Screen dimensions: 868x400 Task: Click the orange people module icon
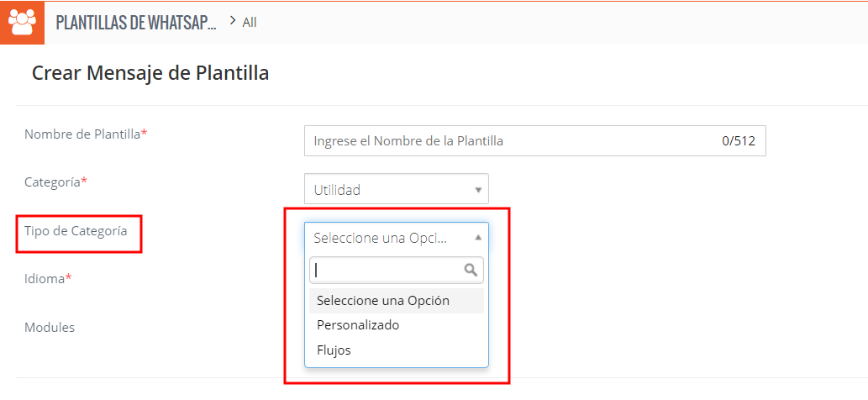pos(22,22)
